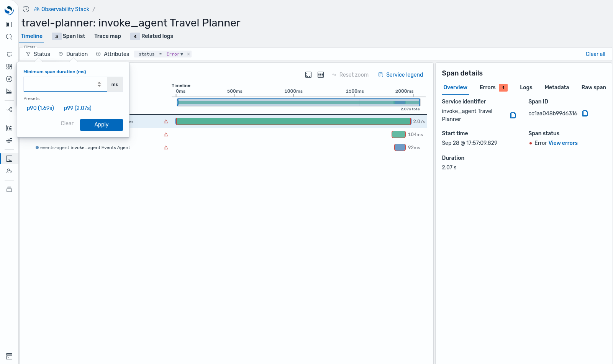Switch to the Span list tab
This screenshot has width=613, height=364.
69,36
